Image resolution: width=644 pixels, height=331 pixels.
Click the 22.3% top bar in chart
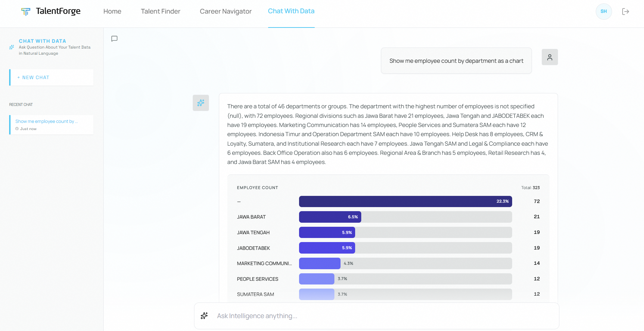coord(405,202)
